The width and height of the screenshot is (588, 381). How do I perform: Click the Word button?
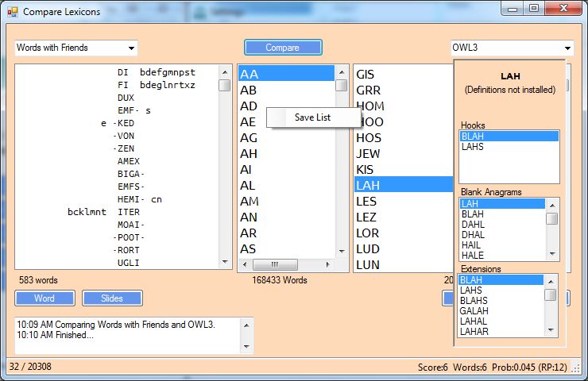point(44,298)
